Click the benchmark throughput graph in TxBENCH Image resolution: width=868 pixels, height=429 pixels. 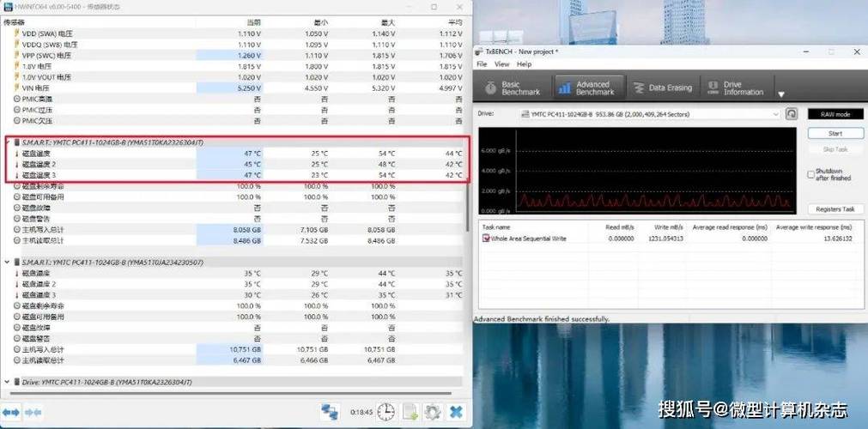637,171
